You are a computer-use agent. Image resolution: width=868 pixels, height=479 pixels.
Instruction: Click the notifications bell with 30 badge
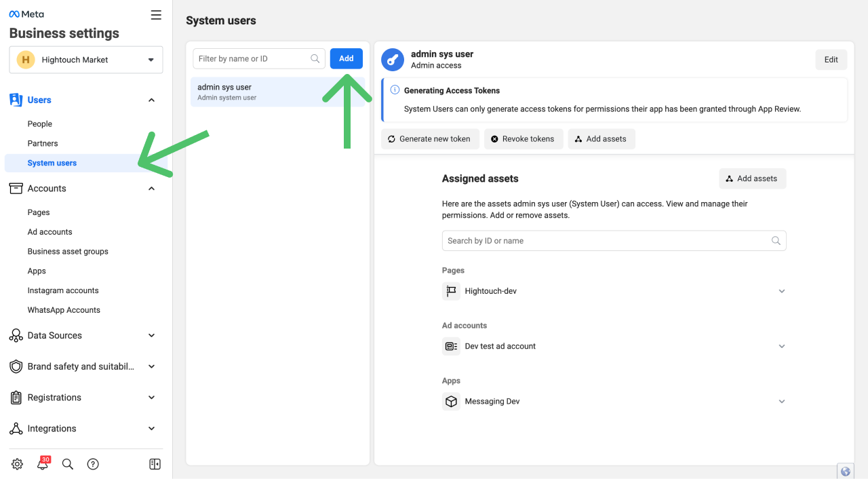(x=43, y=464)
